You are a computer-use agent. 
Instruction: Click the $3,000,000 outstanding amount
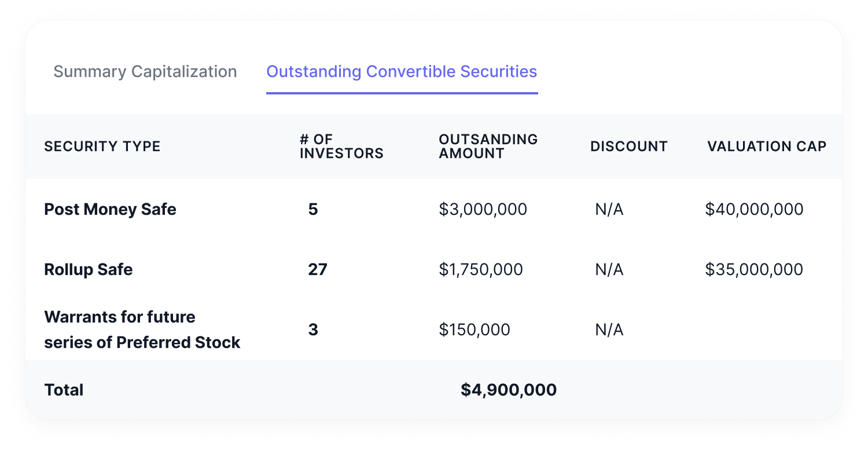(x=483, y=209)
